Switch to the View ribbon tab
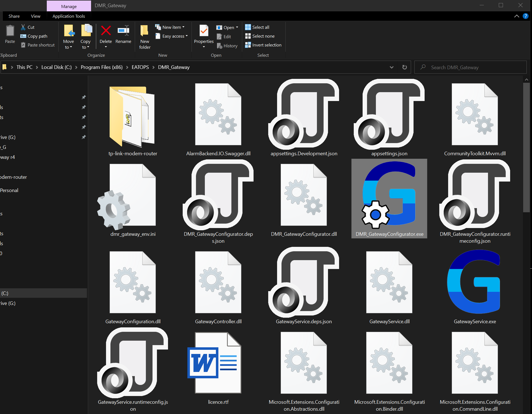 pos(35,16)
